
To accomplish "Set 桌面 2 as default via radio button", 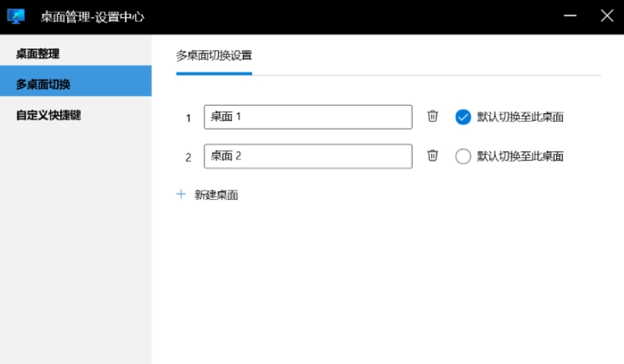I will 463,157.
